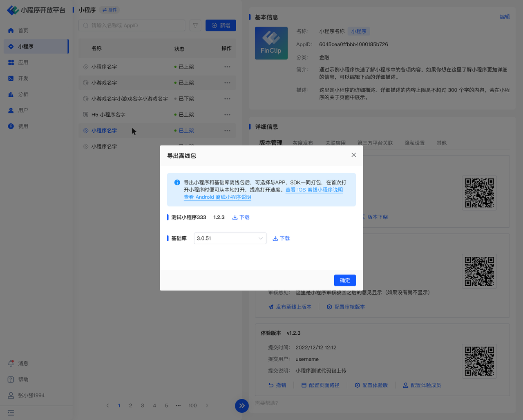Go to page 3 in pagination
The height and width of the screenshot is (420, 523).
pyautogui.click(x=142, y=406)
